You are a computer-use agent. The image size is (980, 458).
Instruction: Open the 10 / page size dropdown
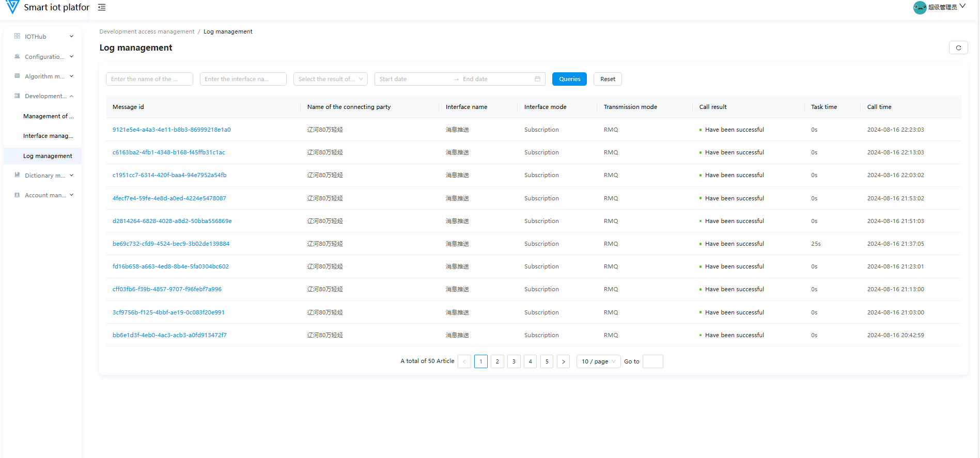(x=598, y=361)
